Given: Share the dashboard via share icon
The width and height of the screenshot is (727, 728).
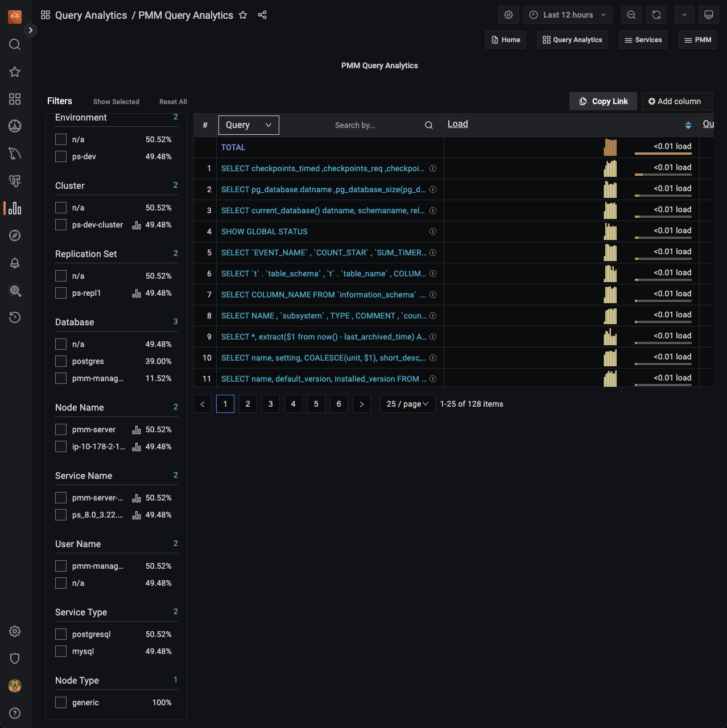Looking at the screenshot, I should click(262, 15).
